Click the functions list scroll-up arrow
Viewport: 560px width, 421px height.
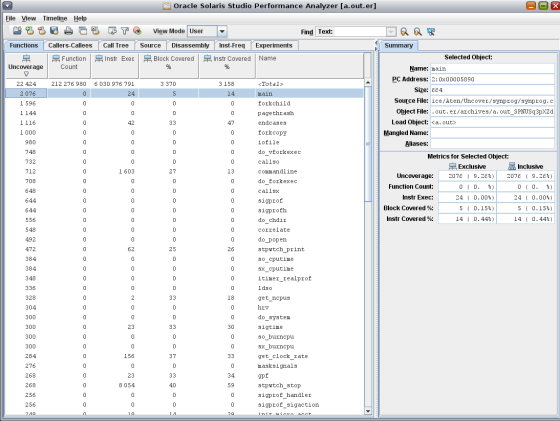[368, 82]
